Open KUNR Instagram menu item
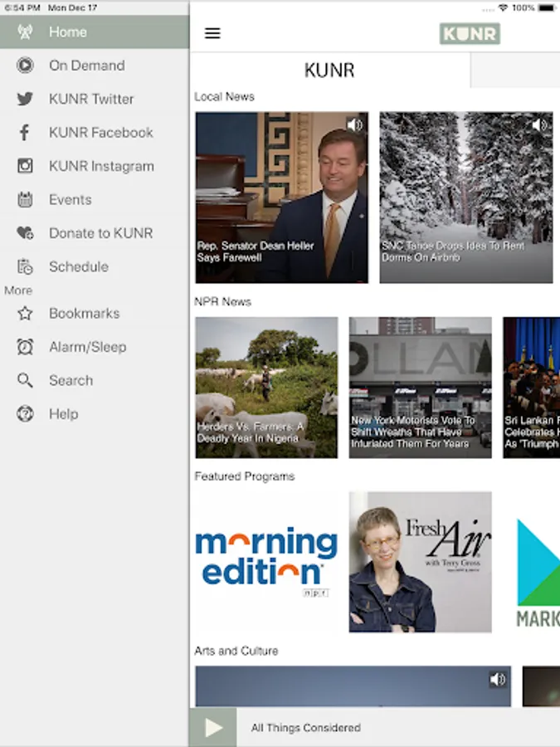Viewport: 560px width, 747px height. tap(95, 166)
